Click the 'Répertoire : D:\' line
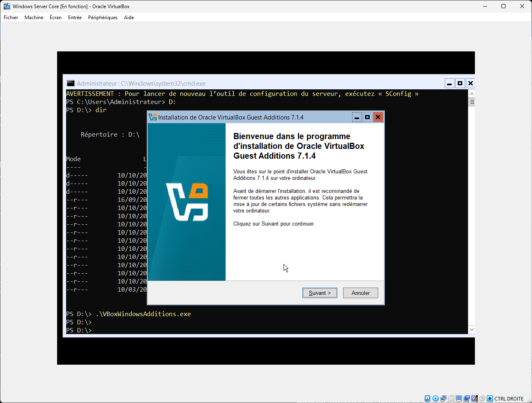532x403 pixels. click(x=110, y=135)
